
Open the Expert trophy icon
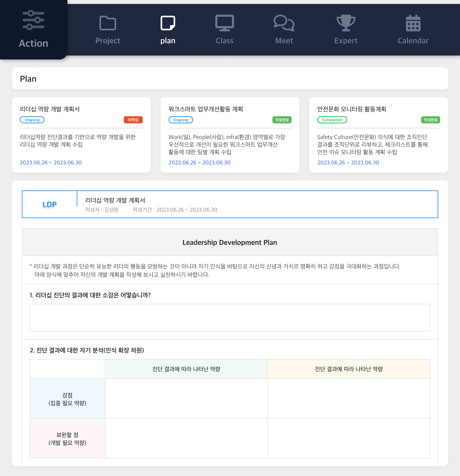tap(346, 23)
